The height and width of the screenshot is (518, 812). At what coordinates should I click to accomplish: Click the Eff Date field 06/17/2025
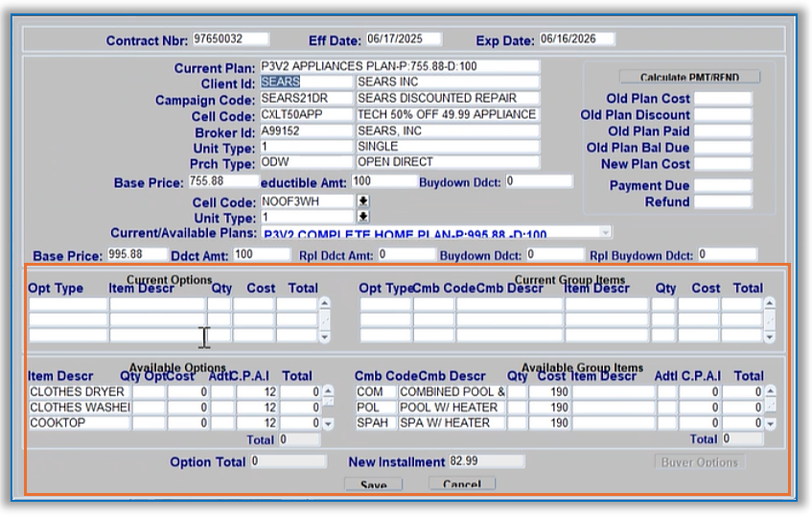[x=404, y=38]
